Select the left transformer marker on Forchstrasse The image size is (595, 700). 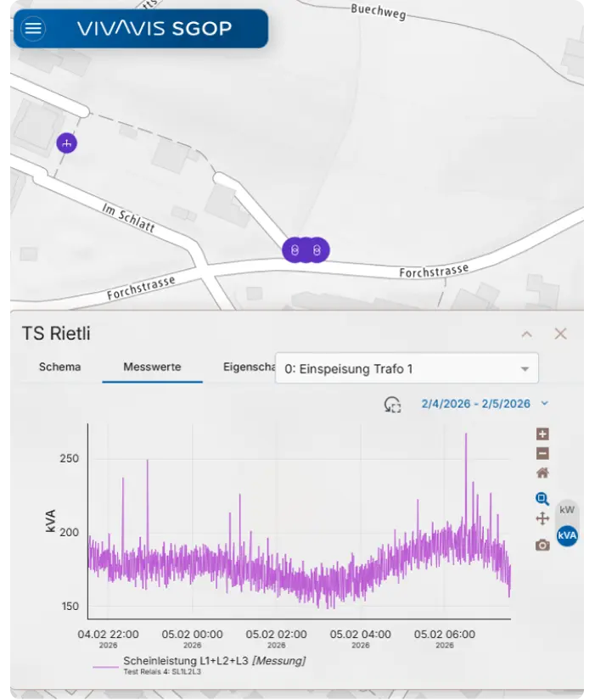coord(295,250)
